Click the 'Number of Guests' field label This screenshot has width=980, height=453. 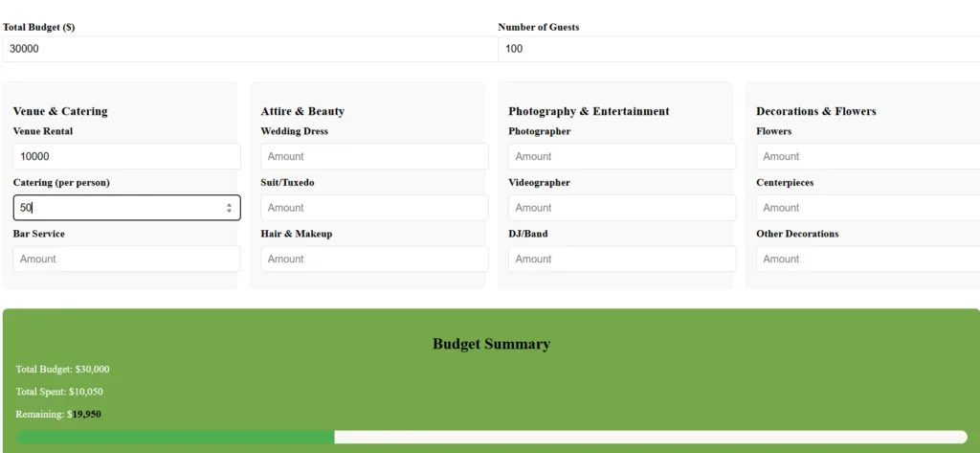point(539,28)
